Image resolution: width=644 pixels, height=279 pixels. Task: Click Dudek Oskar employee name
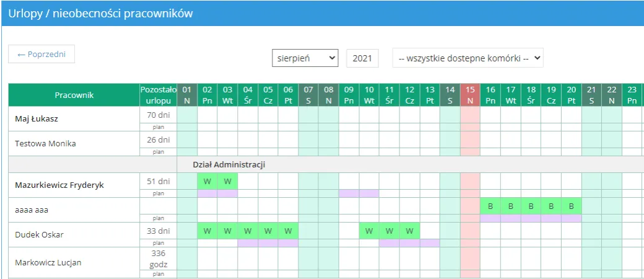point(39,234)
